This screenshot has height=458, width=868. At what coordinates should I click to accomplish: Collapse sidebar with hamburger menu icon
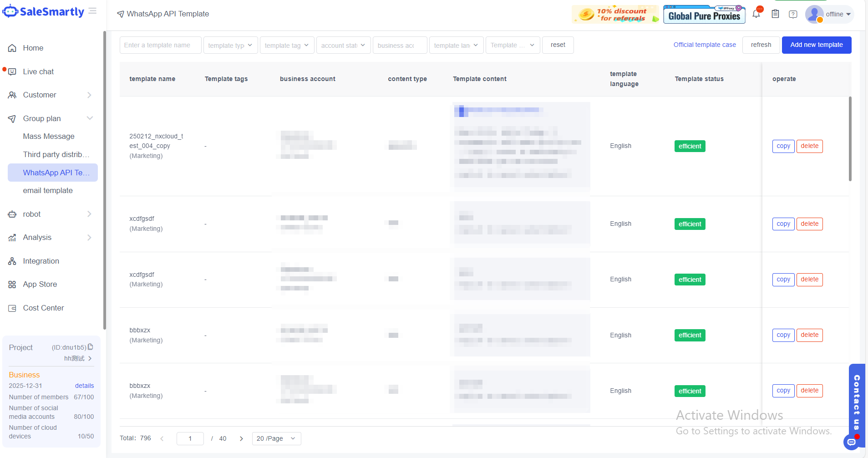click(x=92, y=11)
